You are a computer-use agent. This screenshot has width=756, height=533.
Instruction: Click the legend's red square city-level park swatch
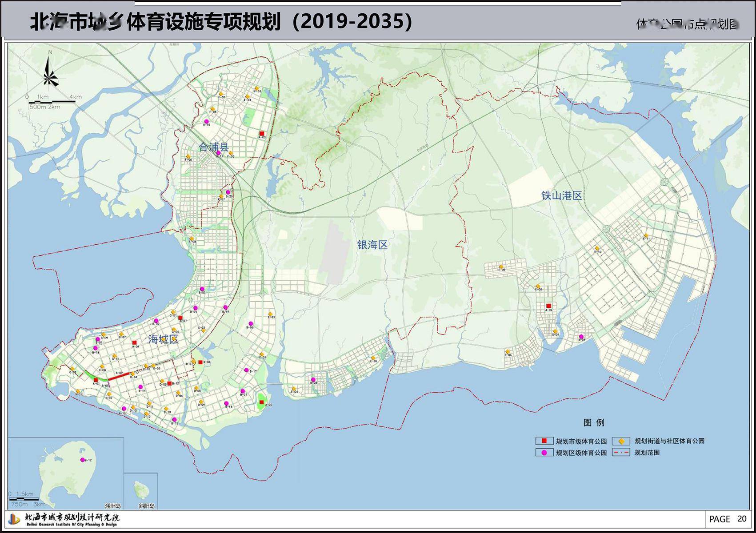tap(544, 441)
